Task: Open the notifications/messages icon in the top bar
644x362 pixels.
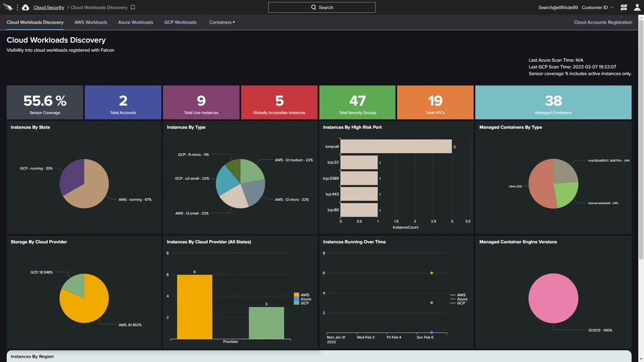Action: (624, 8)
